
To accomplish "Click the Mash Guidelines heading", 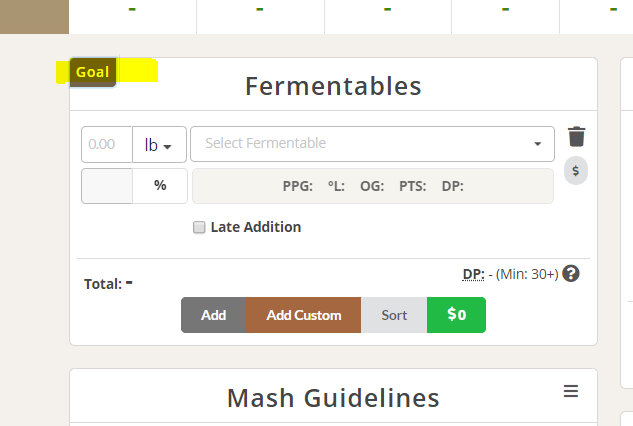I will 333,398.
